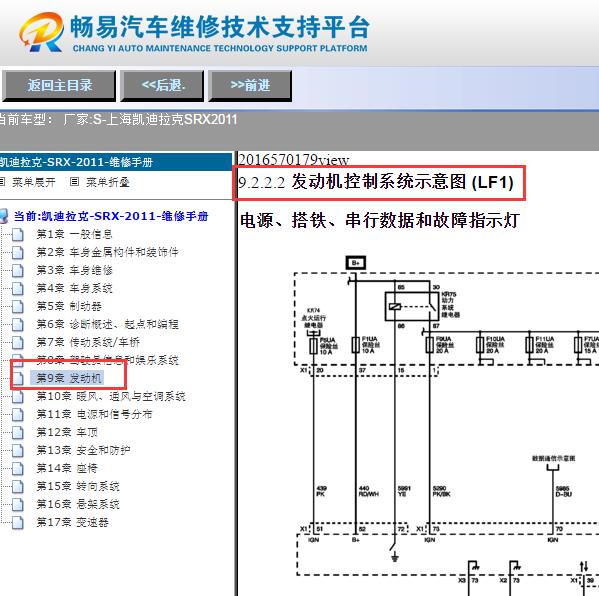599x596 pixels.
Task: Go back with the <<后退 button
Action: coord(162,86)
